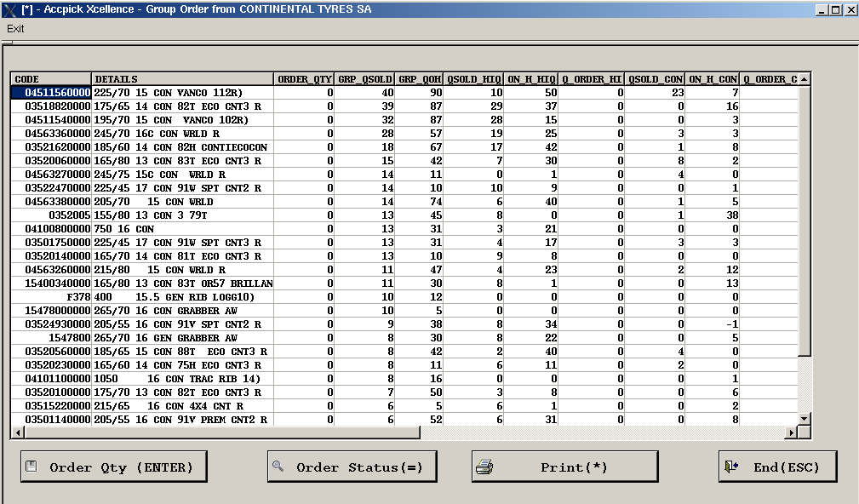Select code 03520230000 row
The height and width of the screenshot is (504, 859).
[404, 365]
